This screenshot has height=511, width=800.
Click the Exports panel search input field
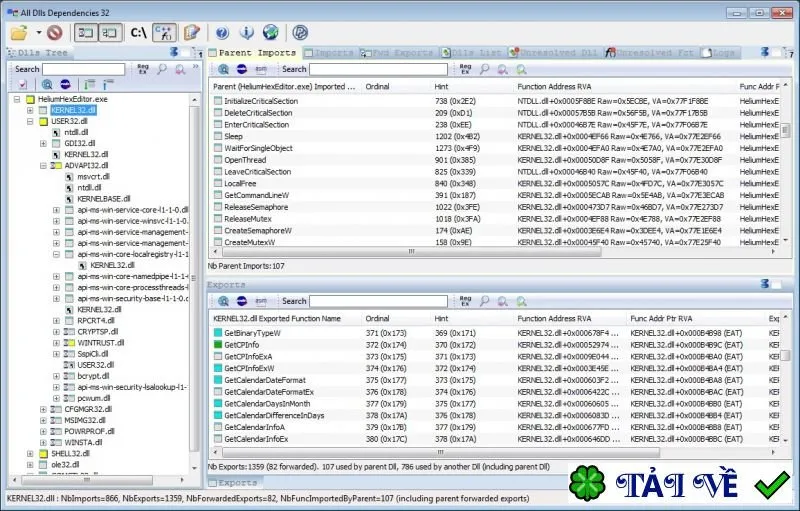378,301
